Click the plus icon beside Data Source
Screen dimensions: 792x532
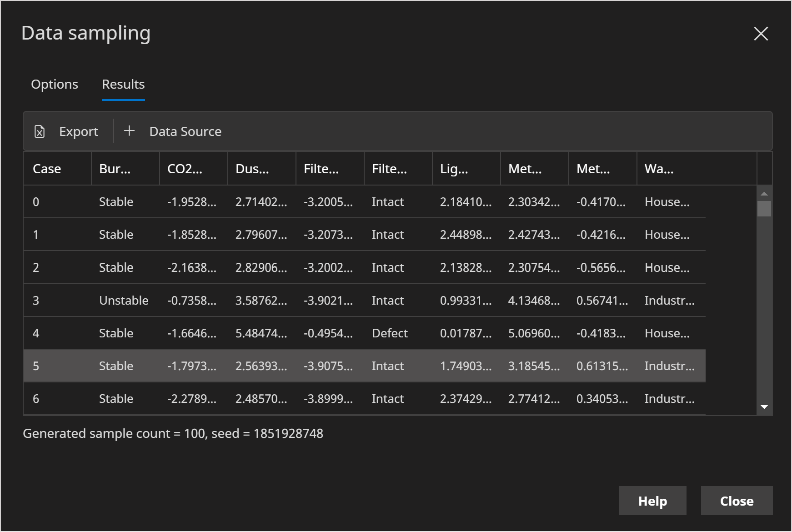tap(130, 131)
